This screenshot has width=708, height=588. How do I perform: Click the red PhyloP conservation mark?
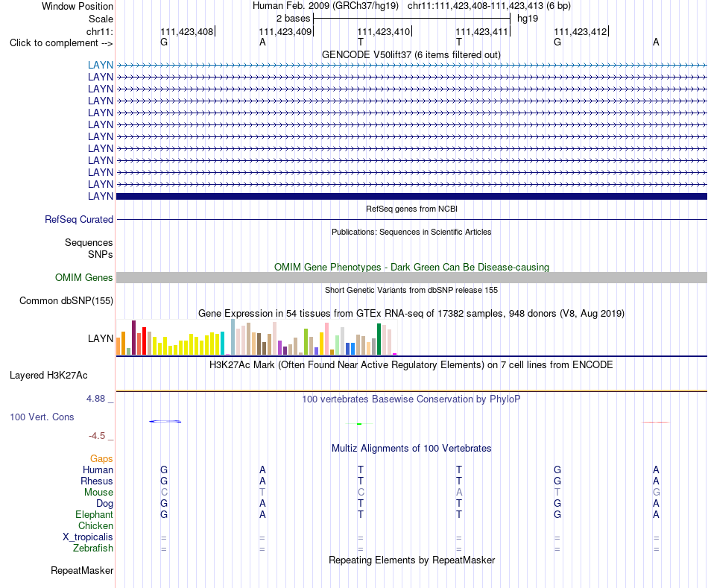click(x=656, y=422)
